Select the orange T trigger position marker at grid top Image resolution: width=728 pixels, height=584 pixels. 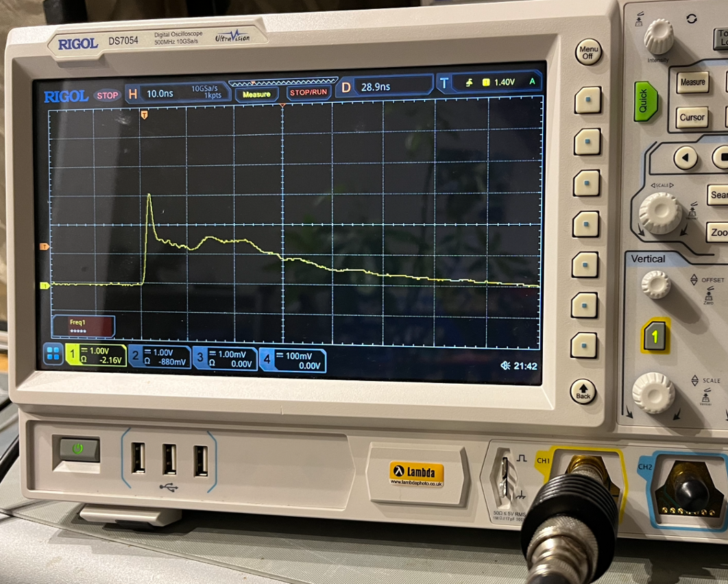[145, 114]
